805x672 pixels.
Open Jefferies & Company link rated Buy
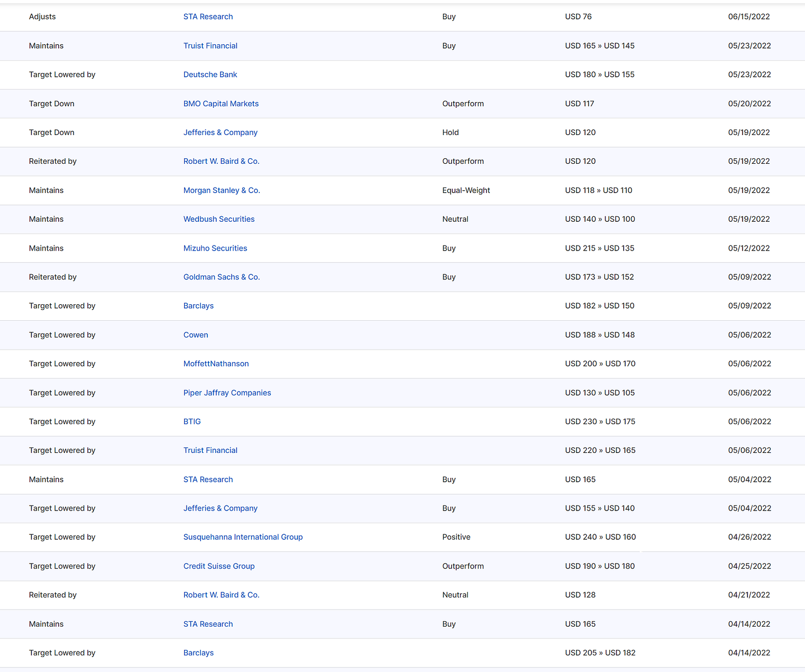[221, 508]
